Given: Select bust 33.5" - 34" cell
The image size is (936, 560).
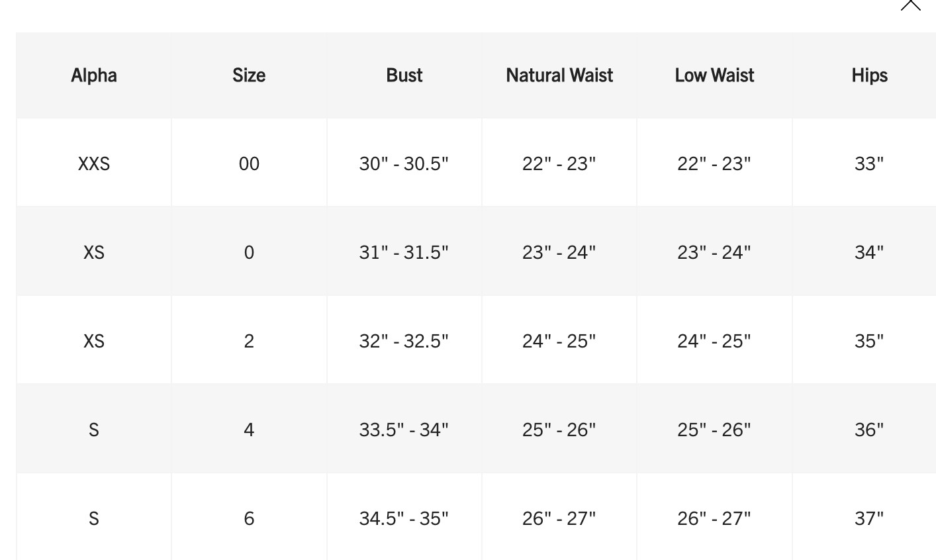Looking at the screenshot, I should 404,429.
